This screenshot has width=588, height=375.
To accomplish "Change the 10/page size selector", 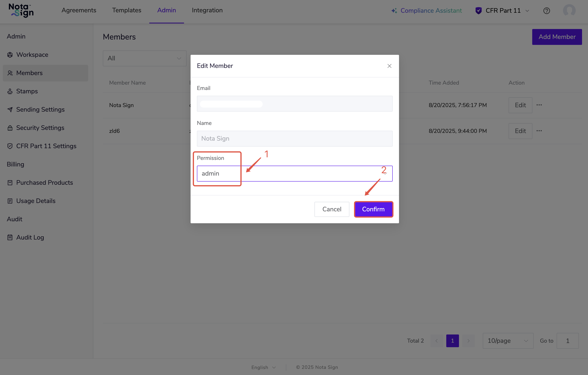I will pos(508,341).
